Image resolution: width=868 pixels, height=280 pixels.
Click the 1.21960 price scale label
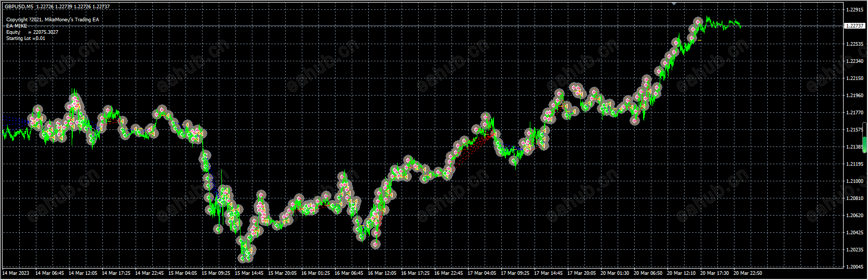pyautogui.click(x=854, y=96)
